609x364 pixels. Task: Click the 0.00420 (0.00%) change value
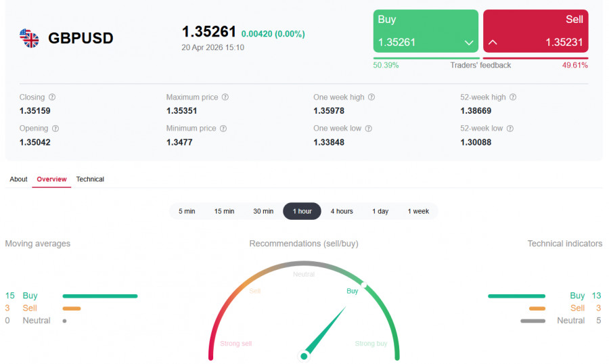click(273, 34)
